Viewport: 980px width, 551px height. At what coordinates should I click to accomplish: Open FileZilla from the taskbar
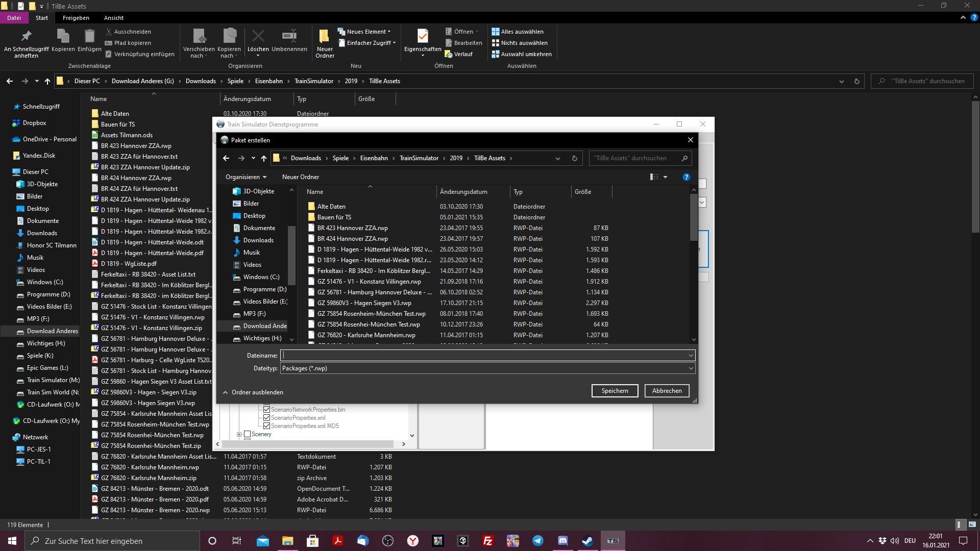tap(487, 541)
